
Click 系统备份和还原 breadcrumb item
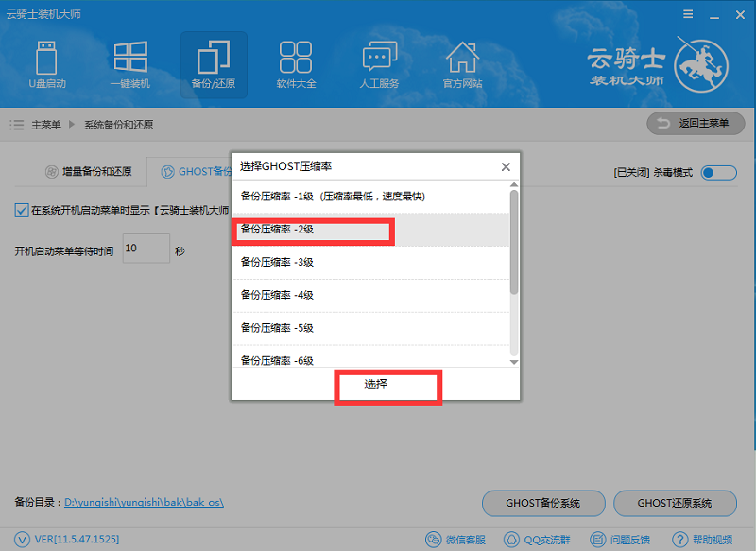[119, 125]
